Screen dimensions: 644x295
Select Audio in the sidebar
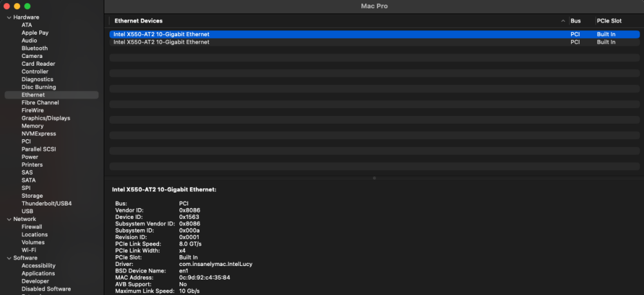coord(29,41)
